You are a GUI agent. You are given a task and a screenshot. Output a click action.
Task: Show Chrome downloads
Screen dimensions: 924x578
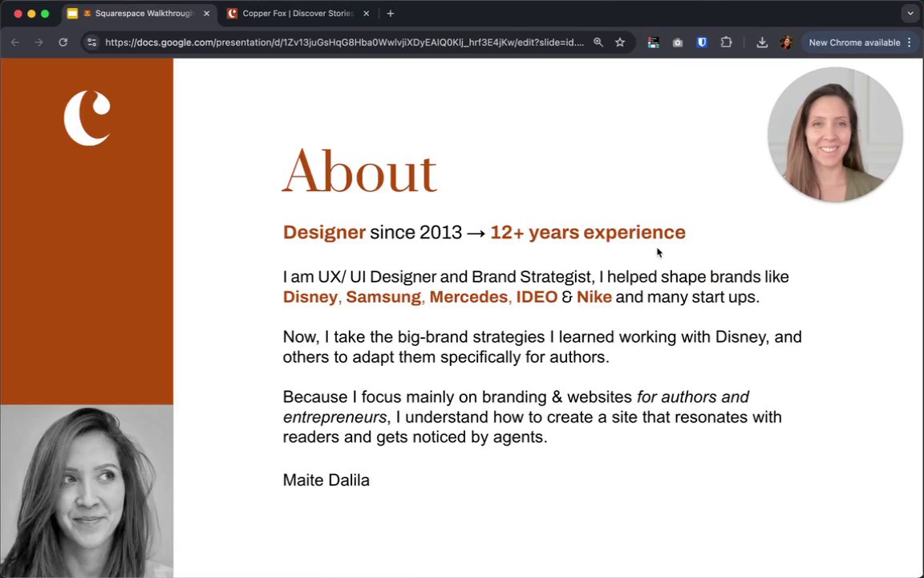click(x=762, y=43)
